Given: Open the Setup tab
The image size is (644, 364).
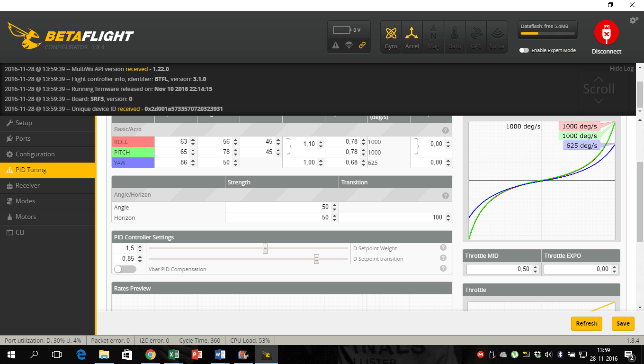Looking at the screenshot, I should 47,123.
